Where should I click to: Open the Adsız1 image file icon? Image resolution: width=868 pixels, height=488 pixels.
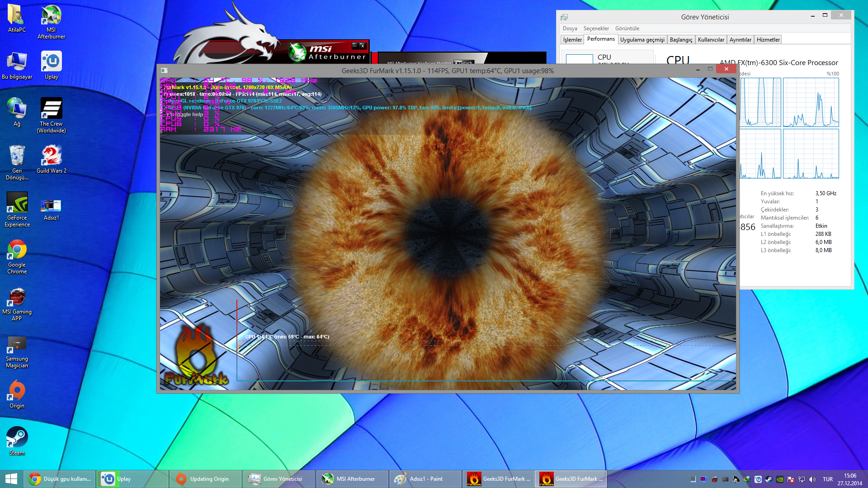pos(51,210)
